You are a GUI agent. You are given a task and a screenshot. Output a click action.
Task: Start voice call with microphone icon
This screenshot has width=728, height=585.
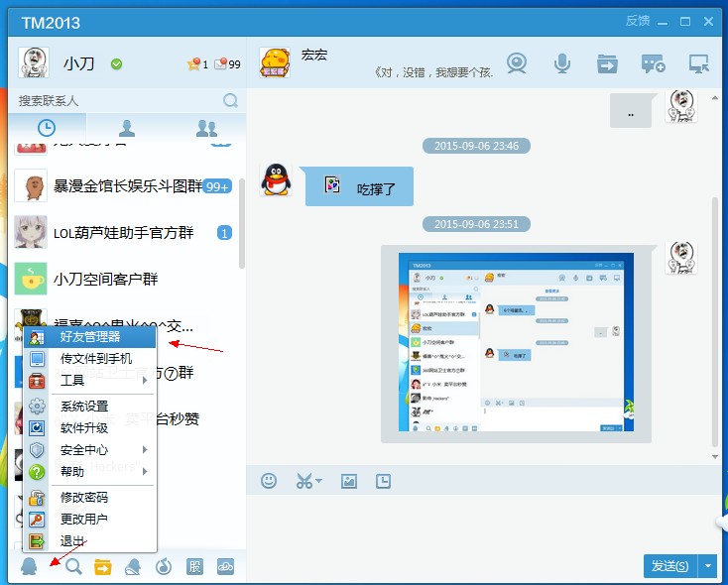tap(561, 63)
